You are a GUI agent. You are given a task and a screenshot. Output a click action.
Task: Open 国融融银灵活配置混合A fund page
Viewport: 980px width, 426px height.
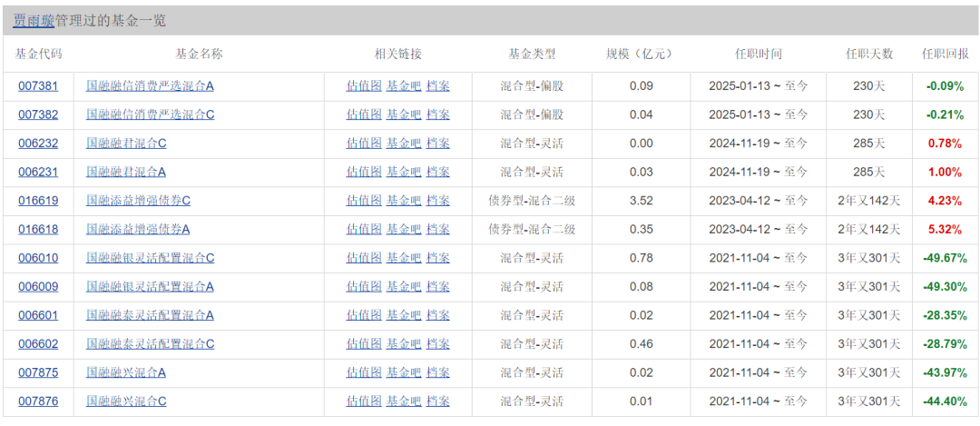pos(150,286)
